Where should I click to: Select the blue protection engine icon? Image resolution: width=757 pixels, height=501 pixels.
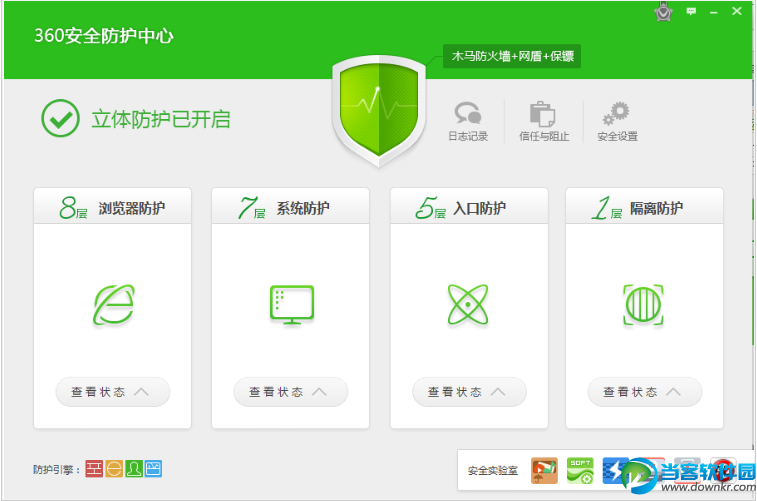[153, 468]
